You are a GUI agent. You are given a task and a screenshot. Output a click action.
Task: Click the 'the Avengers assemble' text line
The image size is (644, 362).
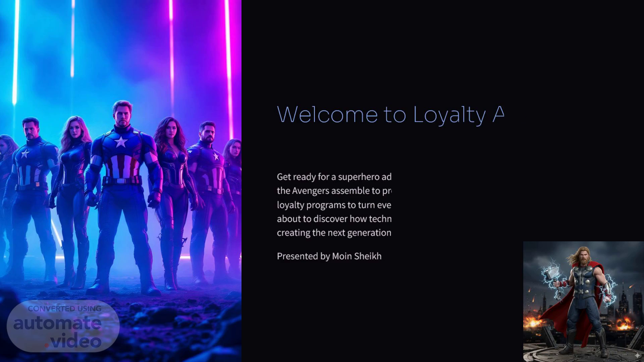(334, 191)
